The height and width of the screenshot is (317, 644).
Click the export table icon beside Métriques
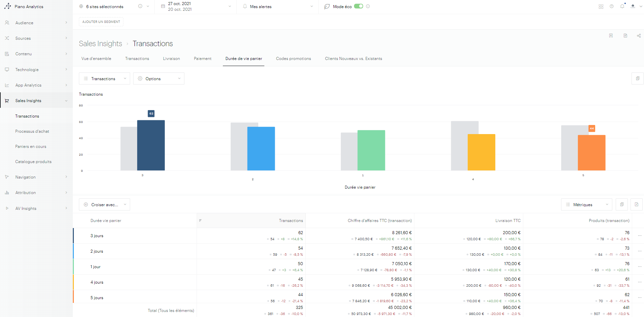click(x=636, y=204)
